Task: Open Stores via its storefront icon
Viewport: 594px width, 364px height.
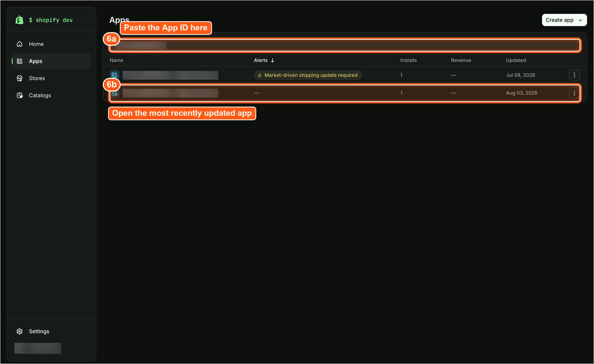Action: coord(20,78)
